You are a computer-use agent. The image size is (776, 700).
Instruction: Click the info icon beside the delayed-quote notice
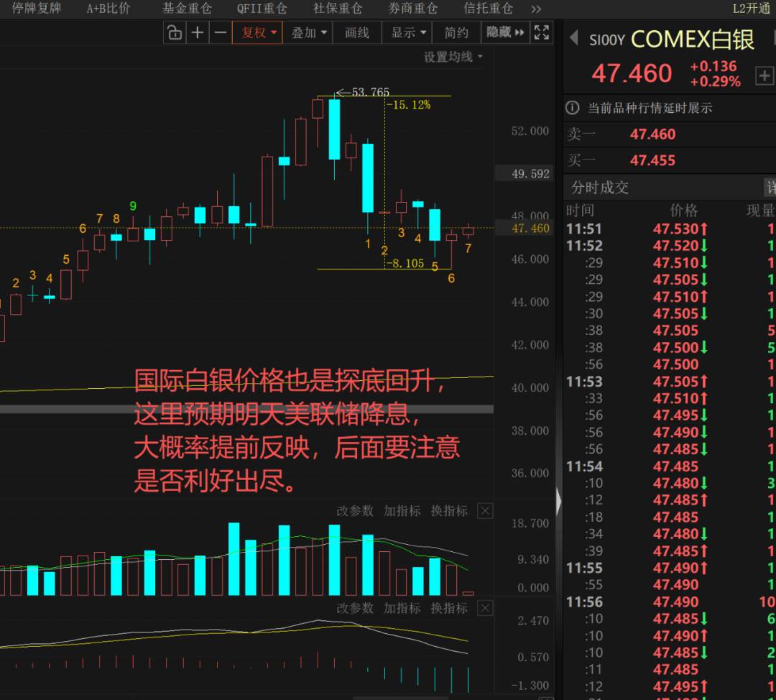pyautogui.click(x=571, y=109)
